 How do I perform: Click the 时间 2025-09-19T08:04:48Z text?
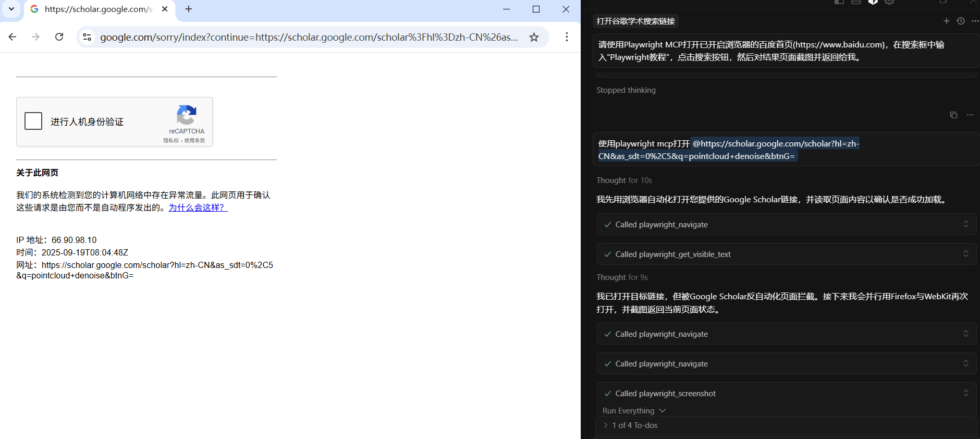tap(72, 252)
